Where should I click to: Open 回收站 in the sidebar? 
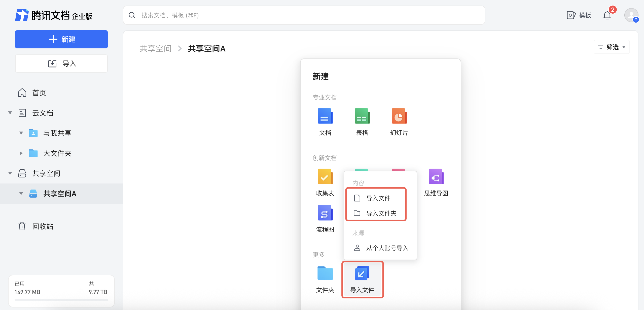pyautogui.click(x=43, y=226)
